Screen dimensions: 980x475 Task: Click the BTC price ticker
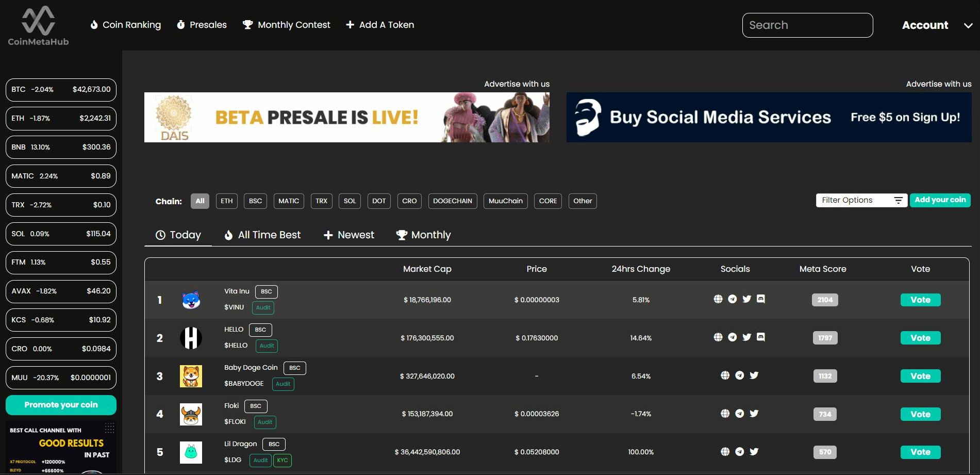(61, 90)
